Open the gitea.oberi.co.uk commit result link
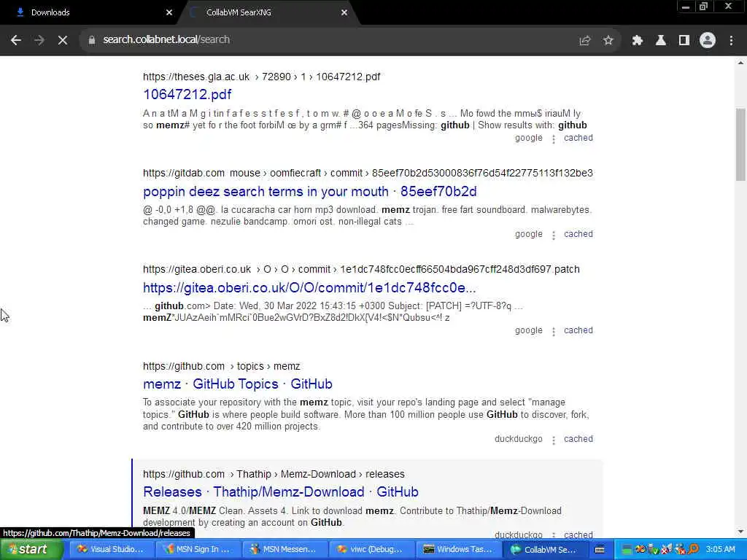The height and width of the screenshot is (560, 747). tap(309, 287)
